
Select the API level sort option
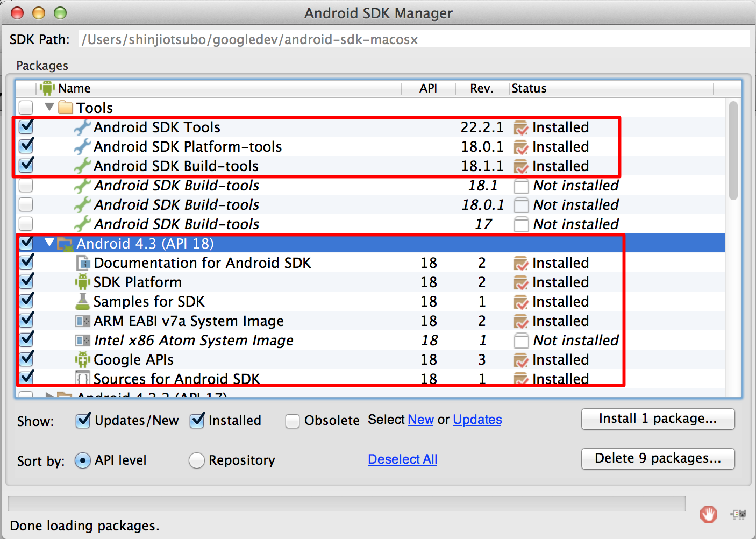click(82, 460)
